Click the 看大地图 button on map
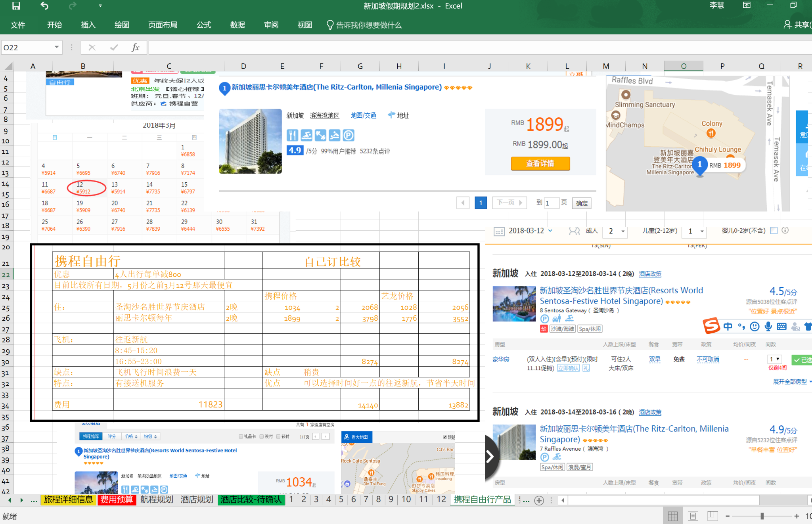 point(356,437)
